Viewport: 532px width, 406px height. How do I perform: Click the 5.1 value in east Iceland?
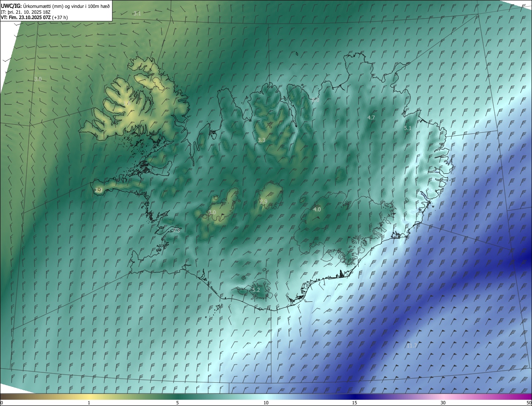(x=408, y=128)
